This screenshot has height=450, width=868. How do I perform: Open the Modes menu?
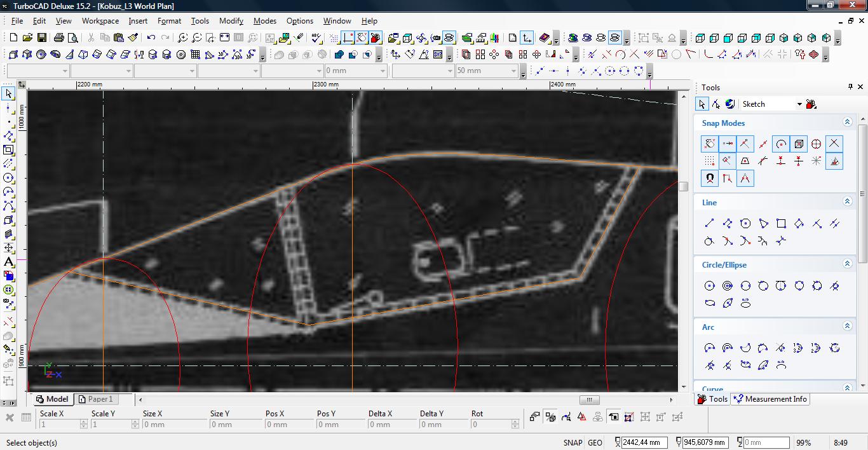[265, 20]
